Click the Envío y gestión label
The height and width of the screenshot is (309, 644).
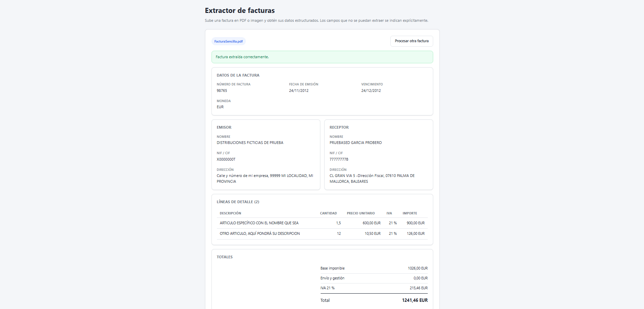pos(332,278)
